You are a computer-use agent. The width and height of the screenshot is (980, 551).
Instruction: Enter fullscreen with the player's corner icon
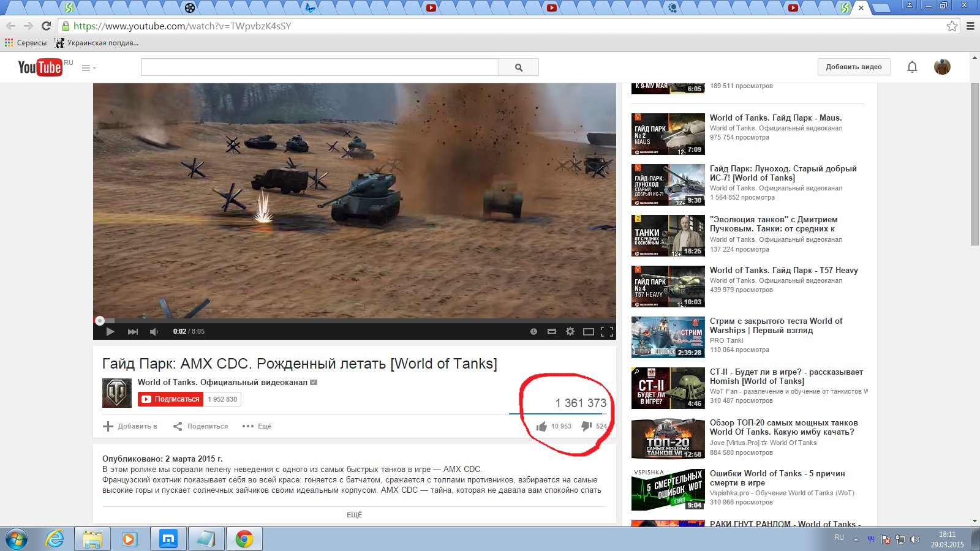(607, 332)
